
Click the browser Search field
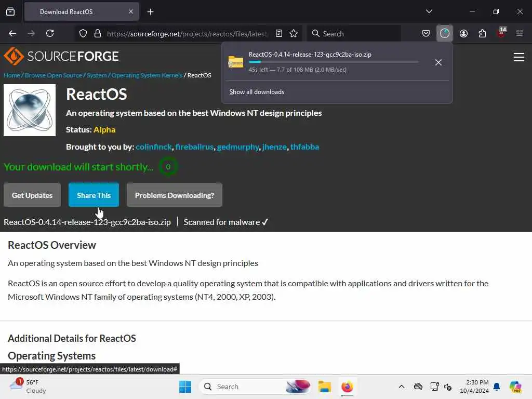pyautogui.click(x=354, y=34)
